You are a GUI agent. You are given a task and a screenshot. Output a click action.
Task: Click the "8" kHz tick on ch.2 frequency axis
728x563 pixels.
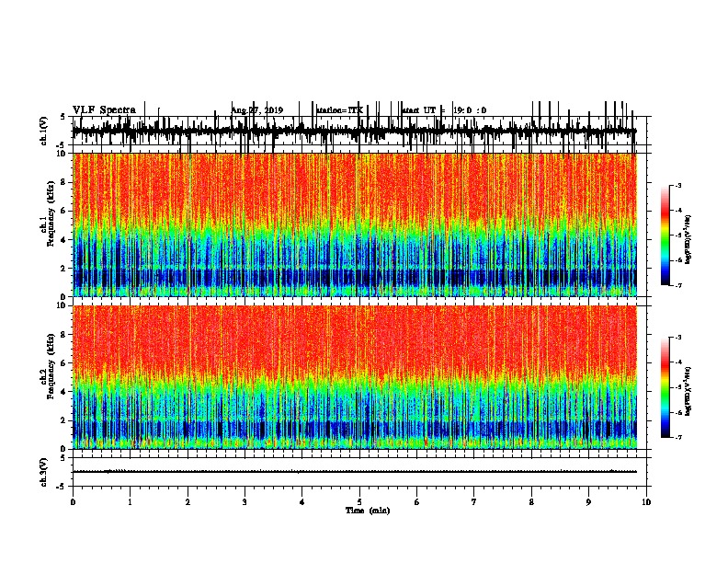click(x=63, y=334)
